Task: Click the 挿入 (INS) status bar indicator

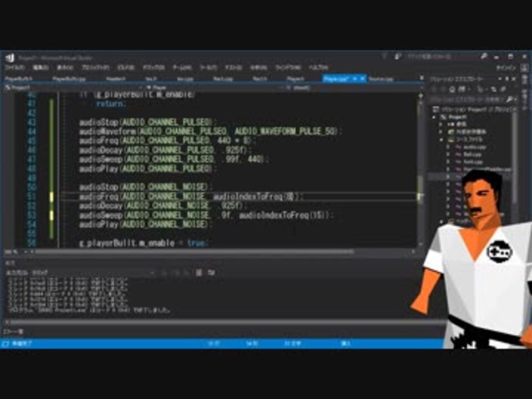Action: [x=345, y=344]
